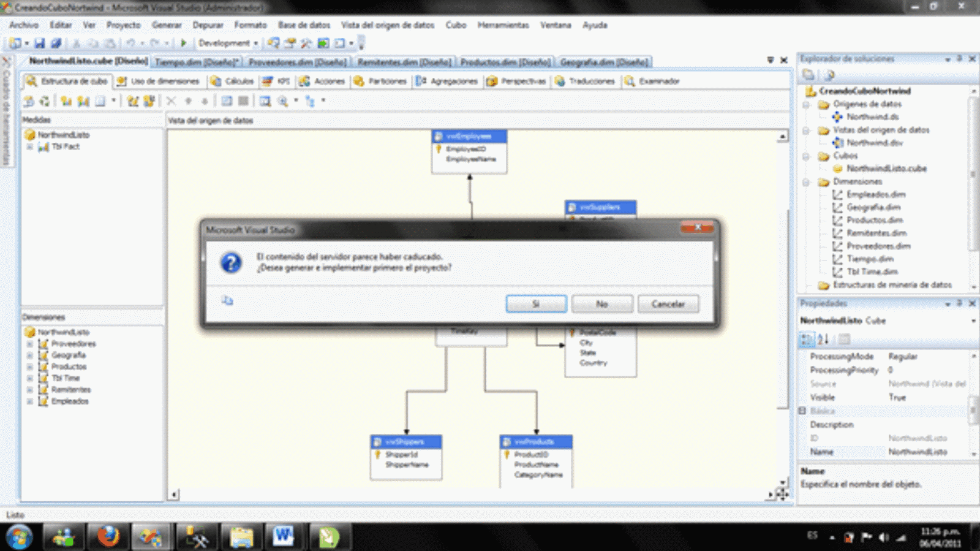Click the Sí button in the dialog
The height and width of the screenshot is (551, 980).
[x=536, y=304]
